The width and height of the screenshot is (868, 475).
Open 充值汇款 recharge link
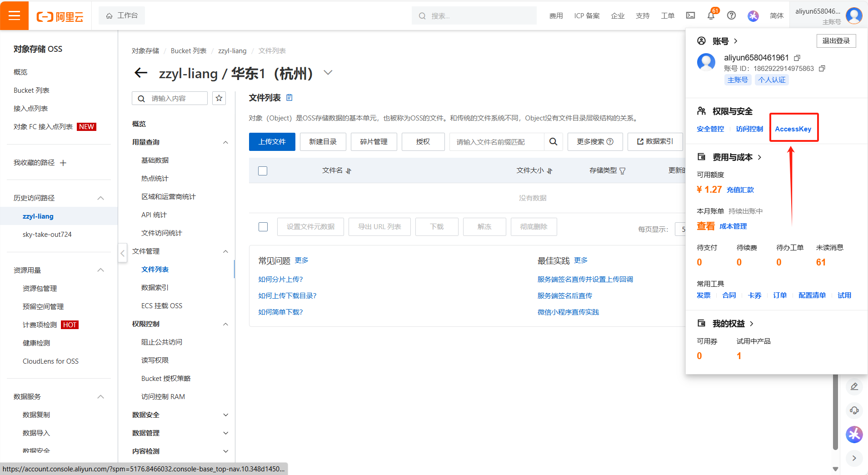click(x=740, y=190)
